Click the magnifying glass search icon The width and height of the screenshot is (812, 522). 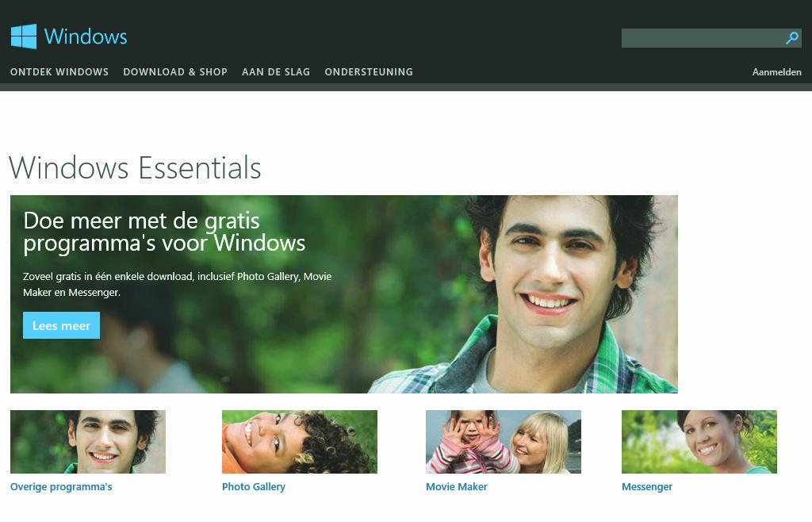[792, 38]
